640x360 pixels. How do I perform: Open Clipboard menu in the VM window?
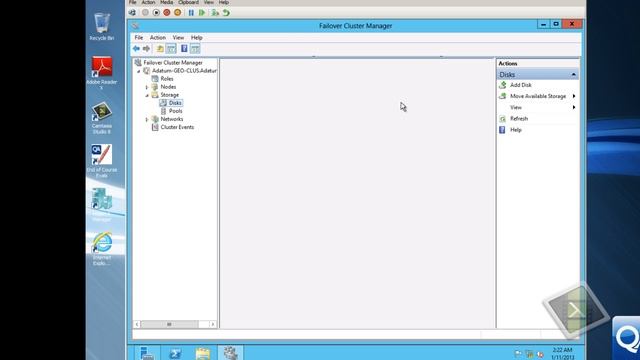click(188, 2)
